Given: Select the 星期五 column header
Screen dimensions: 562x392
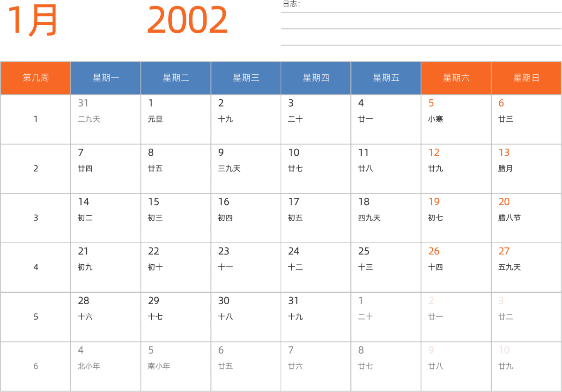Looking at the screenshot, I should click(x=386, y=78).
